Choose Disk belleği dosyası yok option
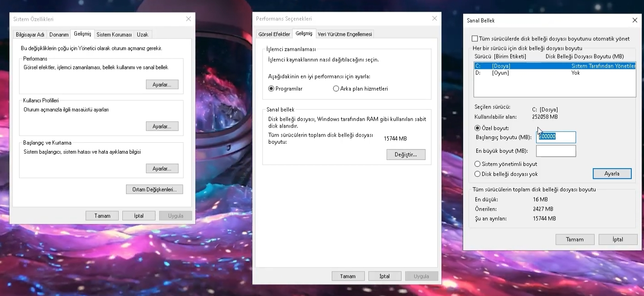This screenshot has height=296, width=644. [477, 174]
